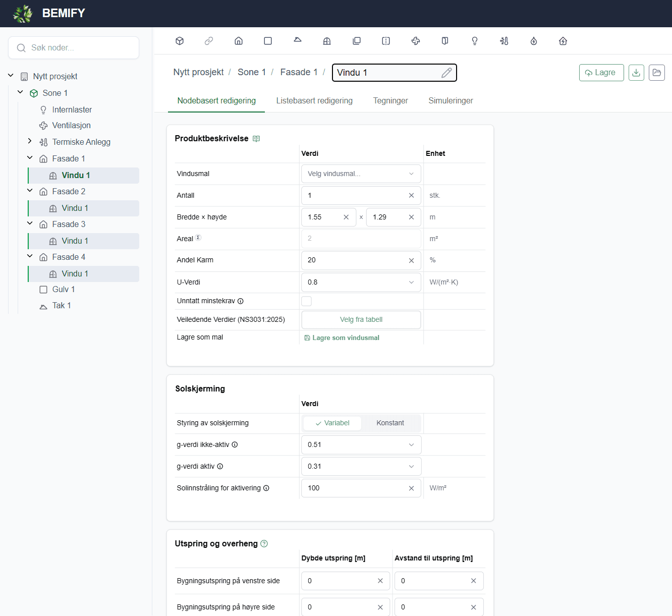This screenshot has width=672, height=616.
Task: Open the Tegninger tab
Action: point(390,101)
